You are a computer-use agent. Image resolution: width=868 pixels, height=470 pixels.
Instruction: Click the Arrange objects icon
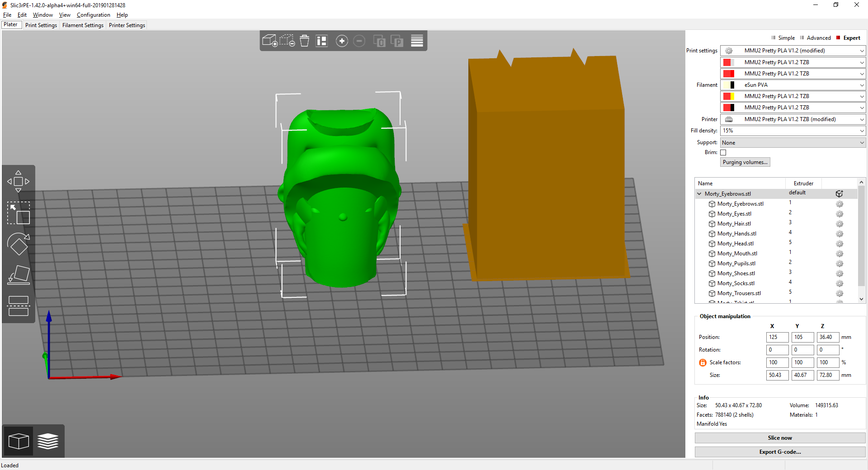(x=321, y=41)
